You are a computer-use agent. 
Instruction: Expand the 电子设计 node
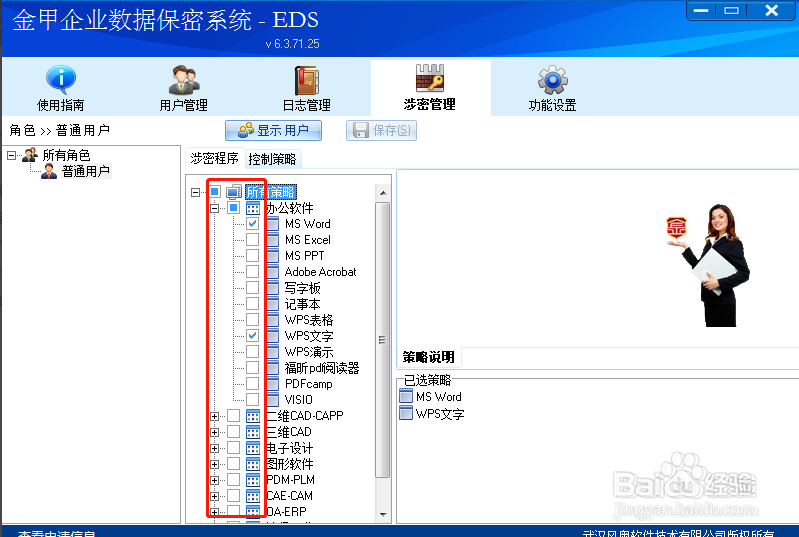point(215,448)
